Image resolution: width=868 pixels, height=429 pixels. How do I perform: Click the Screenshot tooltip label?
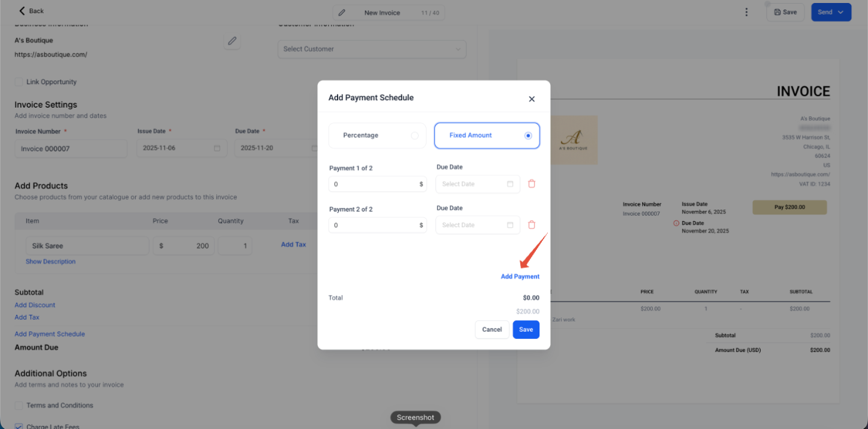[x=416, y=418]
